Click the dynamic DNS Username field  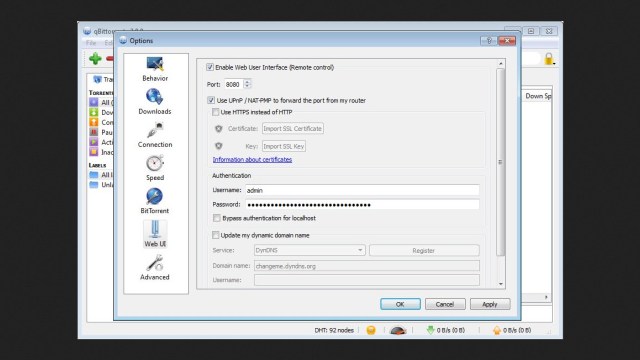click(x=367, y=280)
